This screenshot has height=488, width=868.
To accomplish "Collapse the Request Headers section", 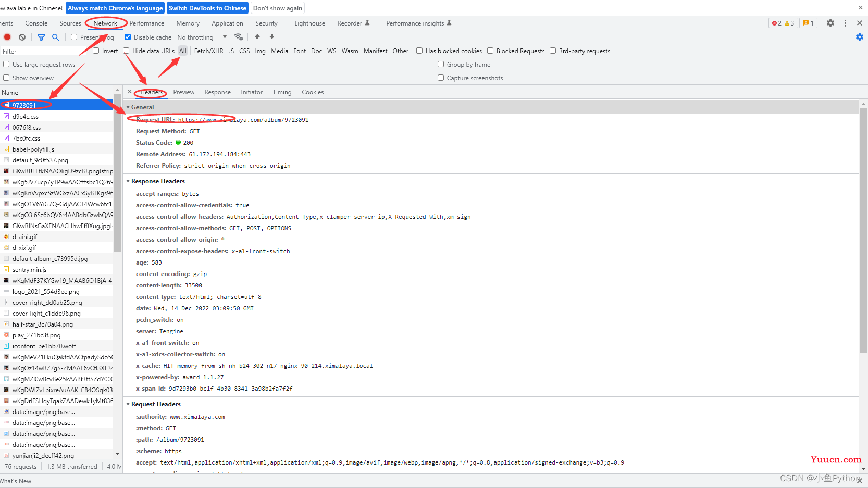I will click(128, 404).
